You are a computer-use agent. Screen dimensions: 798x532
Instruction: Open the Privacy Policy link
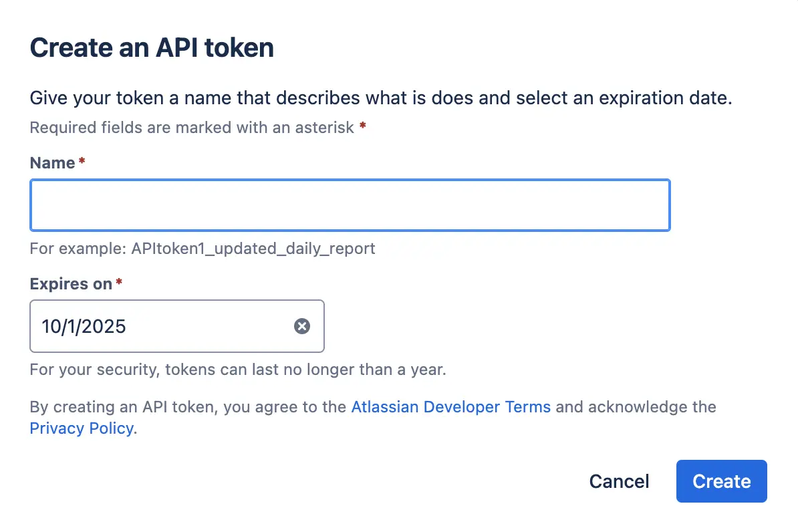tap(82, 428)
